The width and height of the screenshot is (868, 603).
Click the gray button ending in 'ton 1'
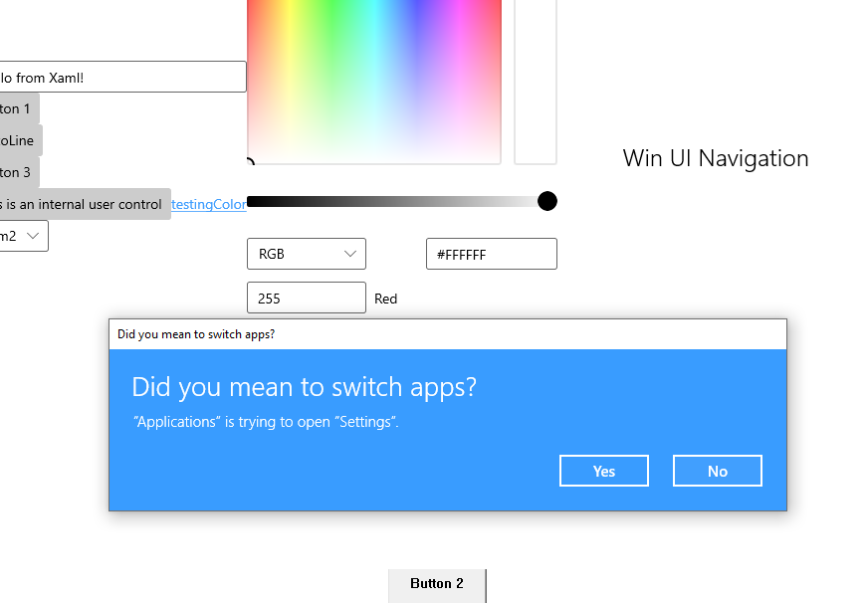click(19, 109)
